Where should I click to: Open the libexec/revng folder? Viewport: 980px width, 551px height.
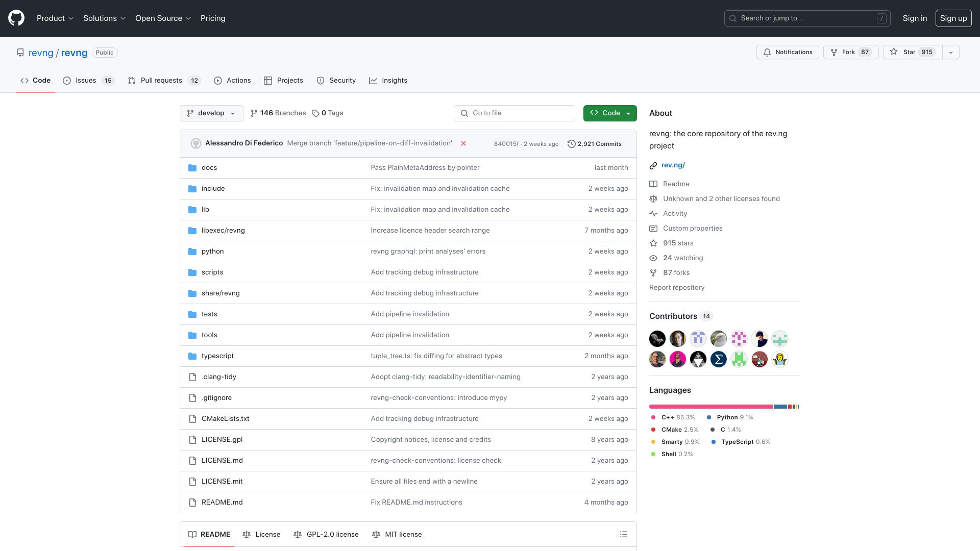tap(223, 231)
